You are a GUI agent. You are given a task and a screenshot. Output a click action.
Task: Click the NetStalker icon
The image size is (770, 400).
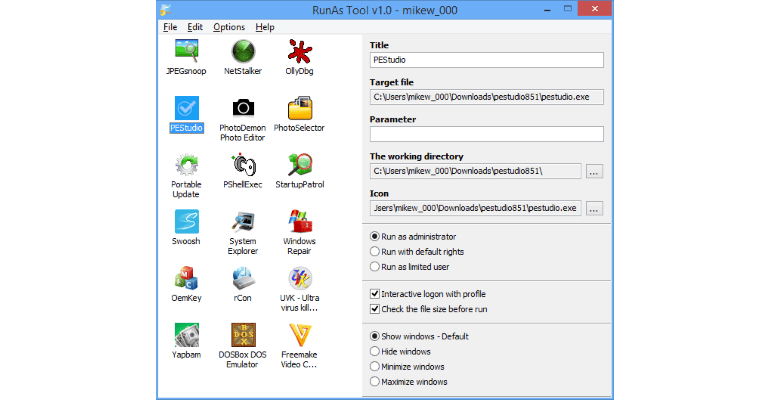243,51
